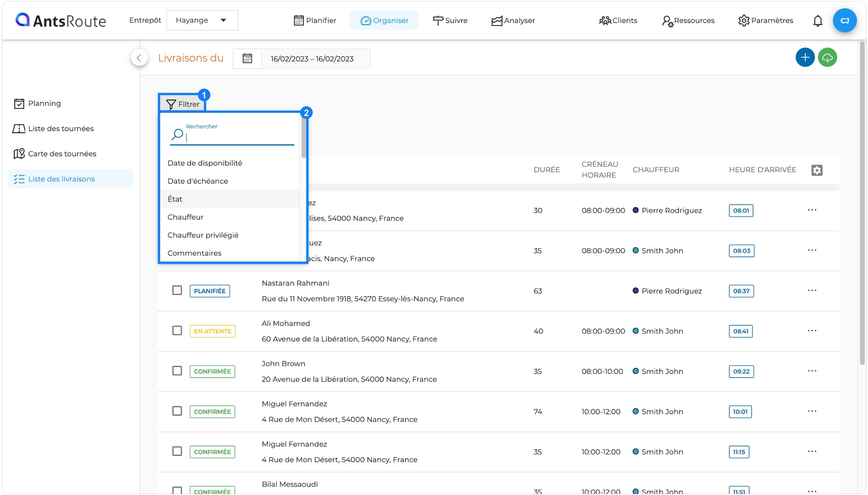Open the calendar date picker icon
Screen dimensions: 868x495
[247, 58]
